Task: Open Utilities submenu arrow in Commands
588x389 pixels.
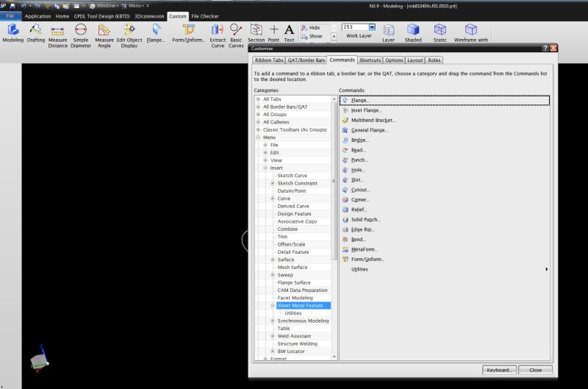Action: (x=546, y=269)
